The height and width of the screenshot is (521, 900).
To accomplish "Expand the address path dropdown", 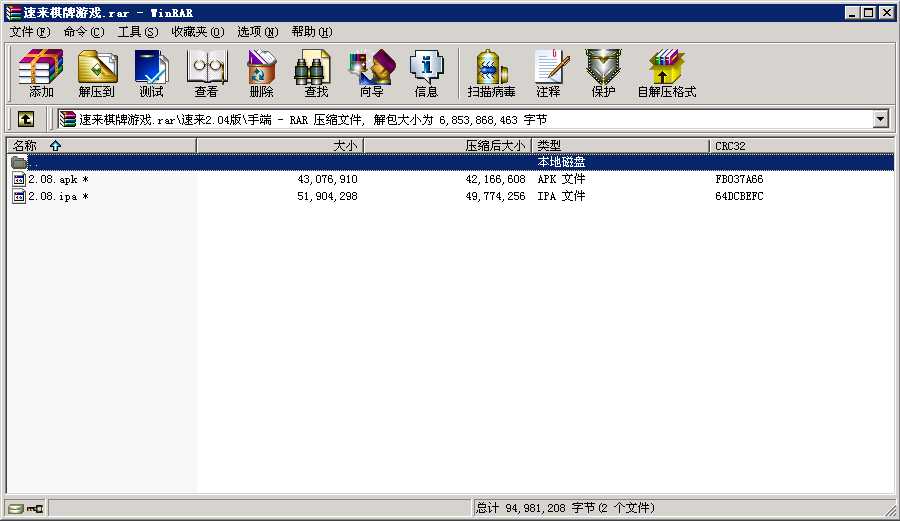I will tap(880, 119).
